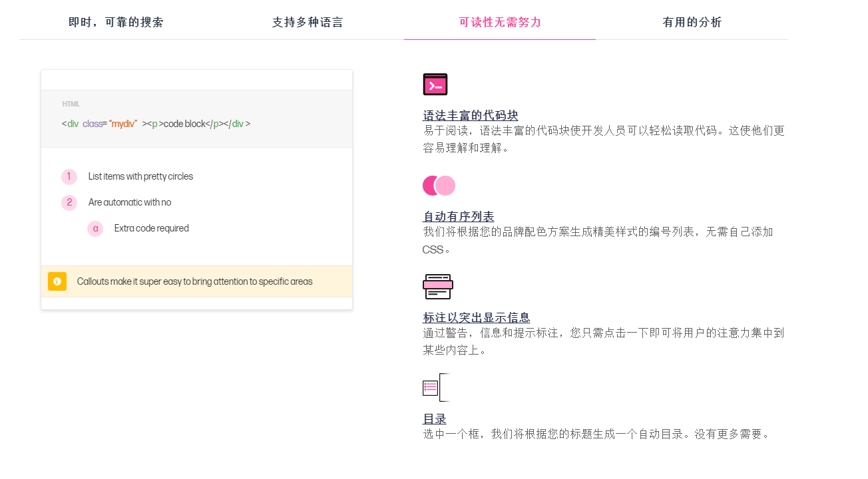Image resolution: width=868 pixels, height=479 pixels.
Task: Click the HTML code snippet line
Action: tap(156, 124)
